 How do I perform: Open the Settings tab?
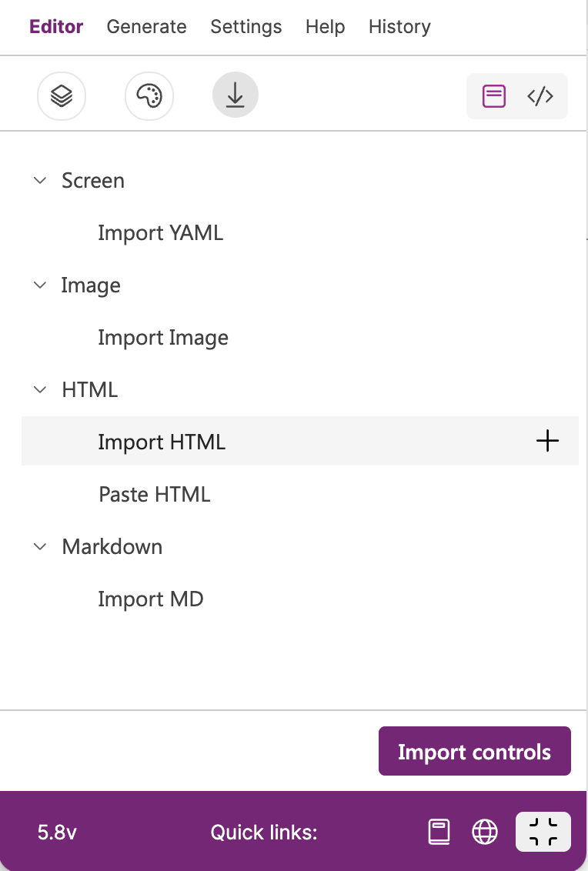tap(246, 27)
